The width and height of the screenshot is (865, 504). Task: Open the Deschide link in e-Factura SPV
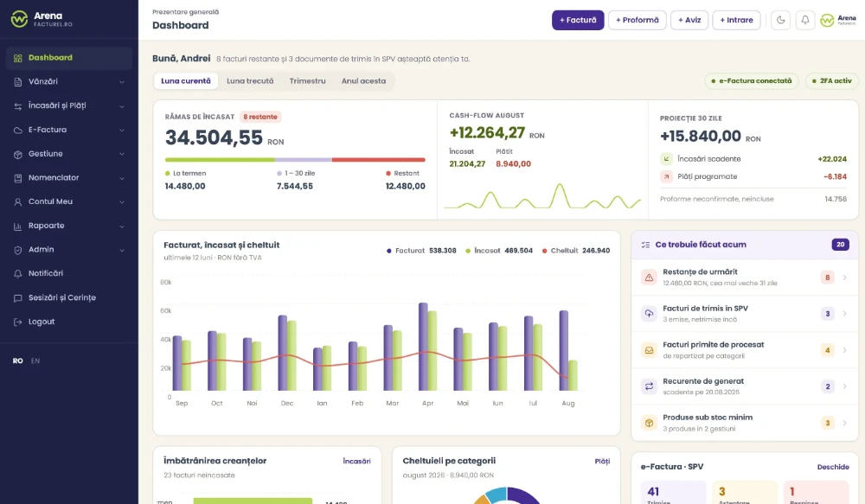833,467
